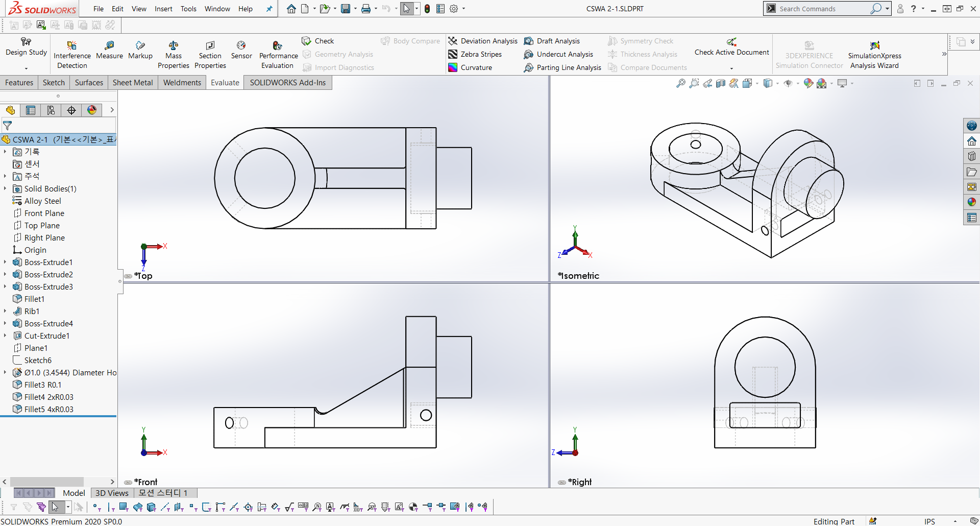The height and width of the screenshot is (526, 980).
Task: Open Display Style dropdown arrow
Action: [777, 83]
